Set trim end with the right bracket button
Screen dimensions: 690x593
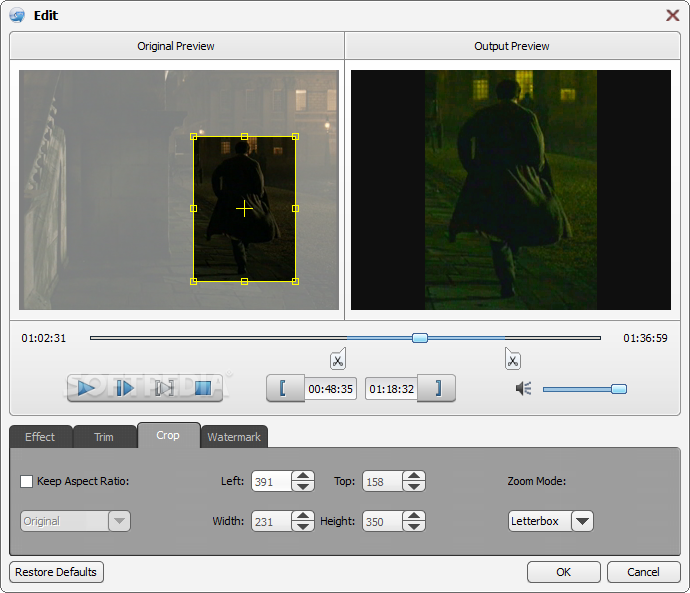point(436,388)
